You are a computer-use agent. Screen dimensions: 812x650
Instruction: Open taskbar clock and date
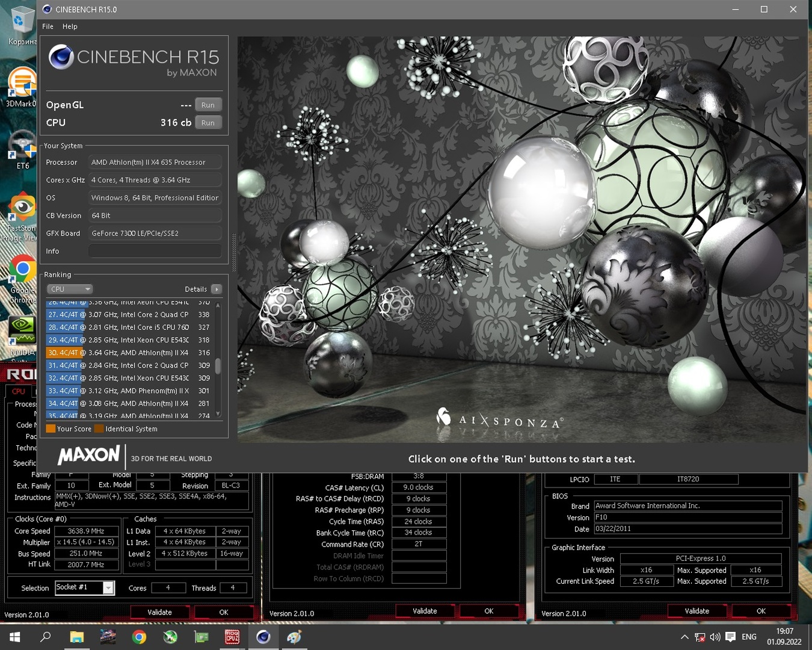click(x=784, y=637)
